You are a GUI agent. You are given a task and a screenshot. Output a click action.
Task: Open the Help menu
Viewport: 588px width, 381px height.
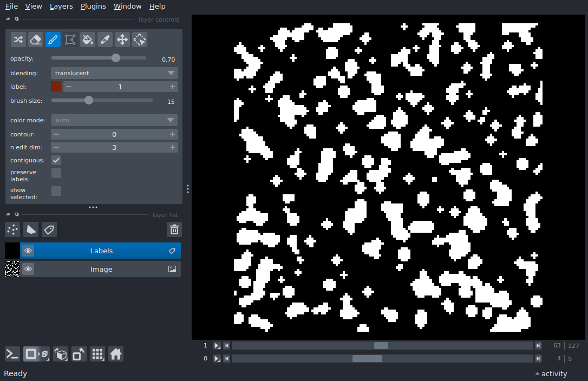tap(157, 6)
